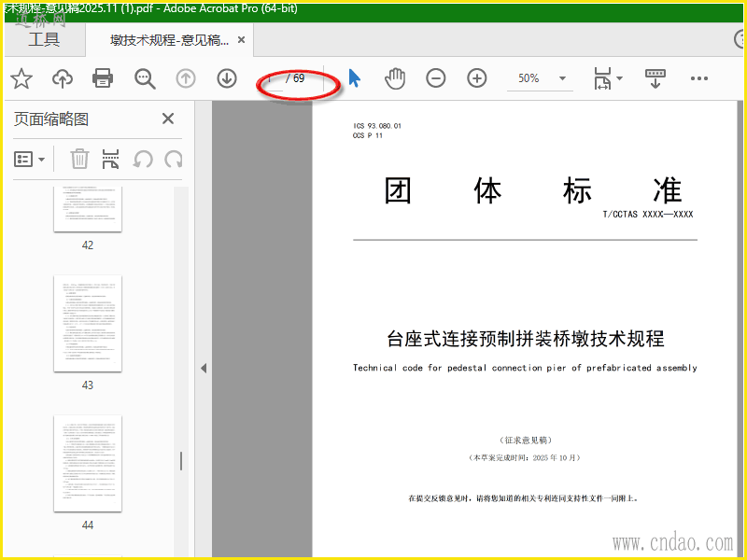This screenshot has height=560, width=747.
Task: Add the star bookmark to favorites
Action: point(21,78)
